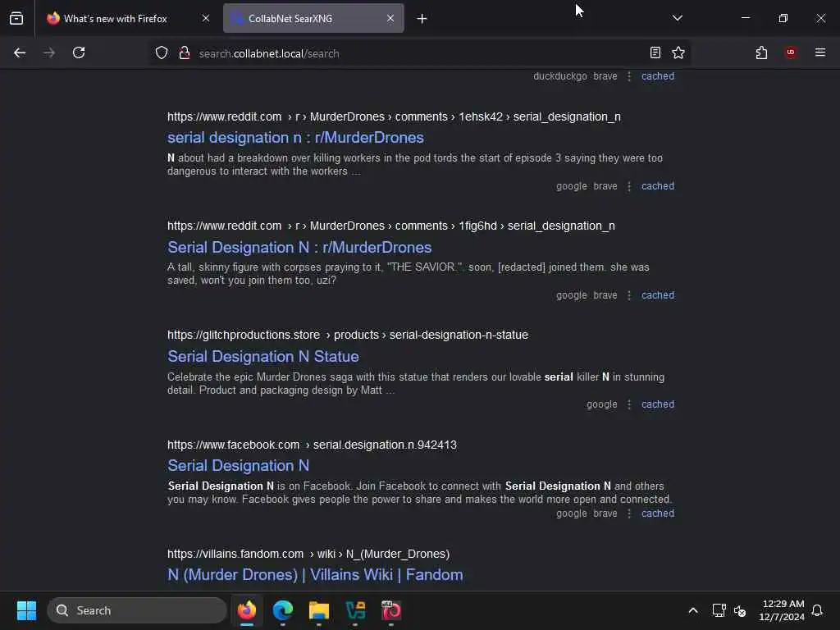This screenshot has width=840, height=630.
Task: Click the forward navigation arrow
Action: pos(49,52)
